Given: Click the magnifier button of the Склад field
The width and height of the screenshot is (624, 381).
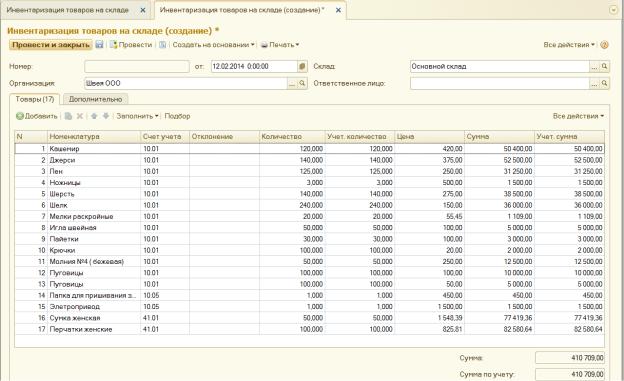Looking at the screenshot, I should tap(604, 66).
